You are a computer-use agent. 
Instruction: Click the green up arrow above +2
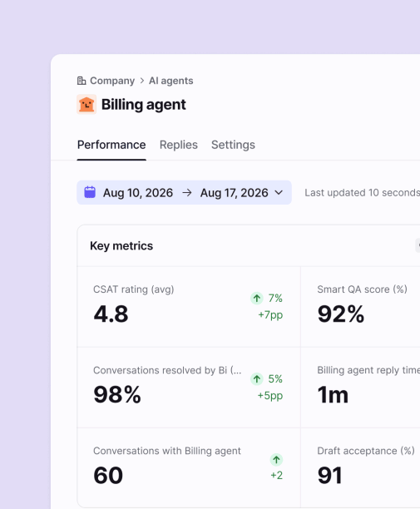(276, 460)
